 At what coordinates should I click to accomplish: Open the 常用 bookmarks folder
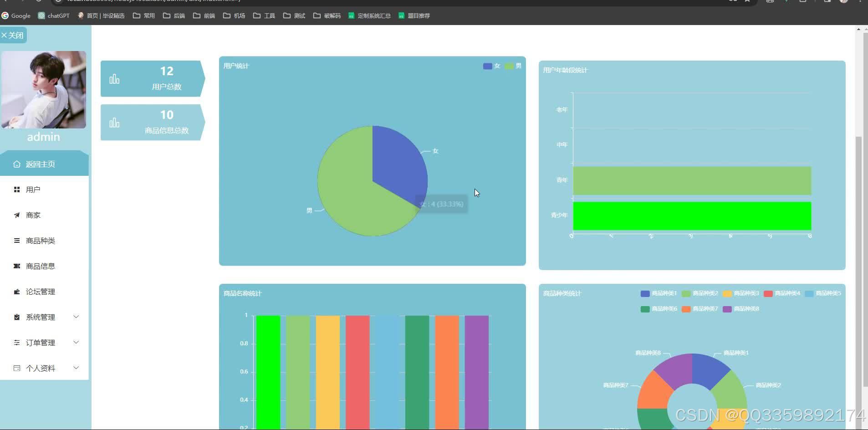coord(144,15)
